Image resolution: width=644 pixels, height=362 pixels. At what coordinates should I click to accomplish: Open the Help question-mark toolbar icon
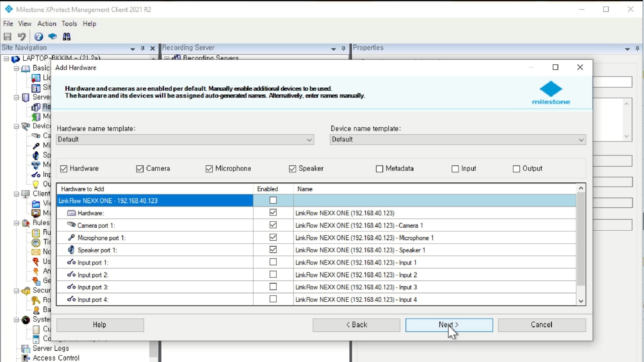(x=39, y=37)
